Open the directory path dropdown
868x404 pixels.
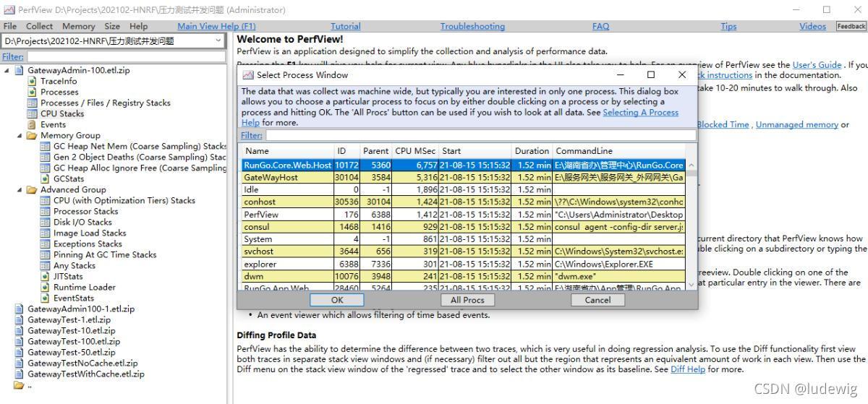218,41
